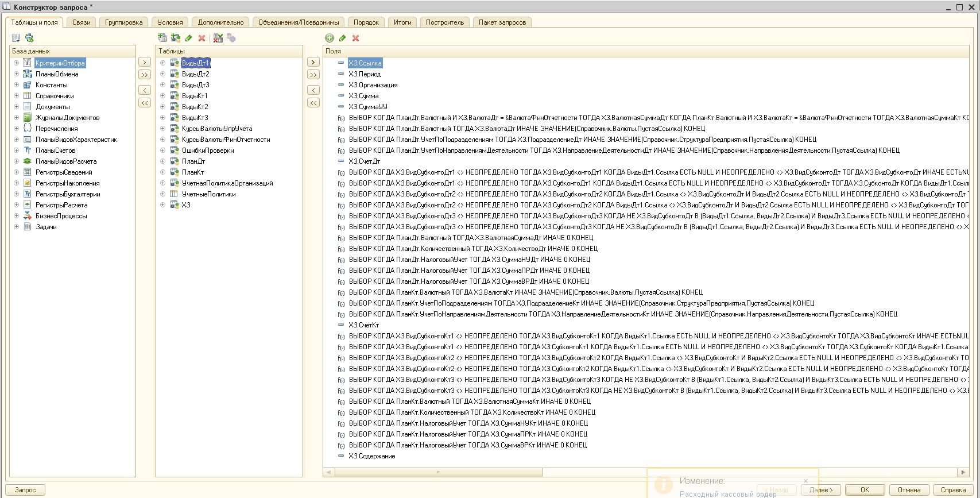The height and width of the screenshot is (498, 980).
Task: Open the Связи tab
Action: (x=82, y=22)
